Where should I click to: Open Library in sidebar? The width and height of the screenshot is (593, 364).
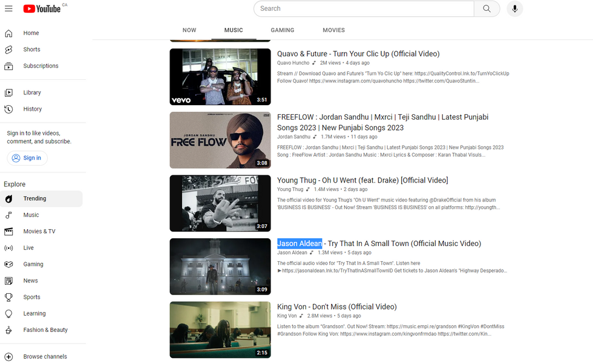(32, 93)
